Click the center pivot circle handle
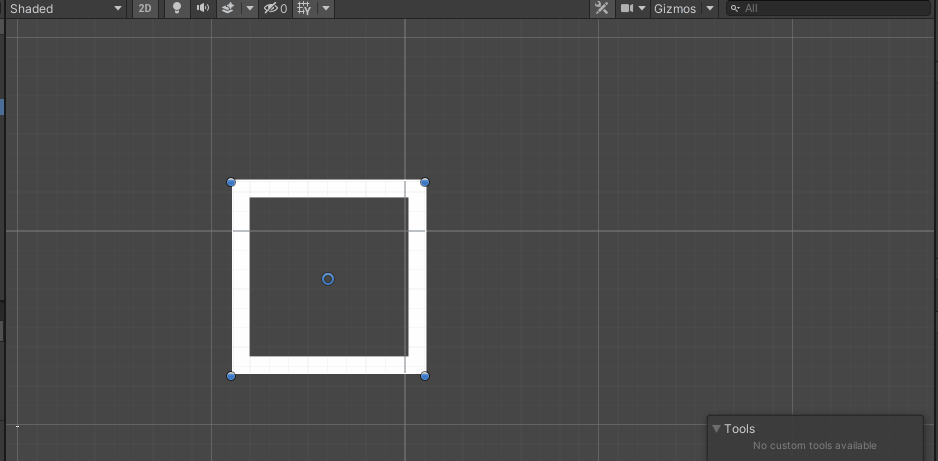The image size is (938, 461). pyautogui.click(x=328, y=279)
